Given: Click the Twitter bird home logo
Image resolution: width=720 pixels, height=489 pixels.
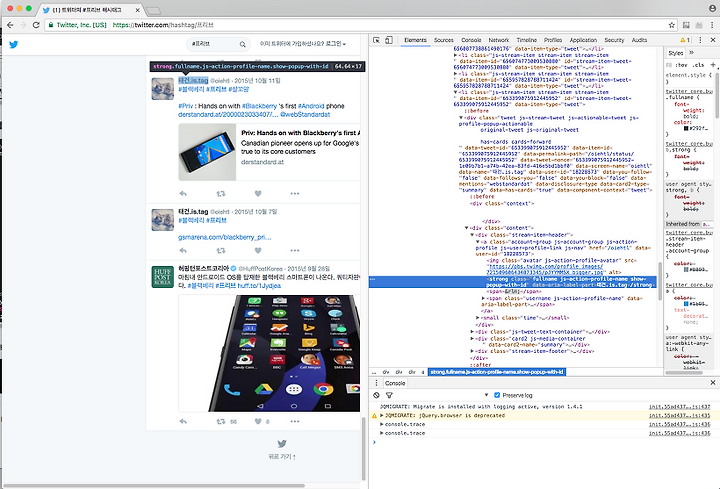Looking at the screenshot, I should [x=14, y=44].
